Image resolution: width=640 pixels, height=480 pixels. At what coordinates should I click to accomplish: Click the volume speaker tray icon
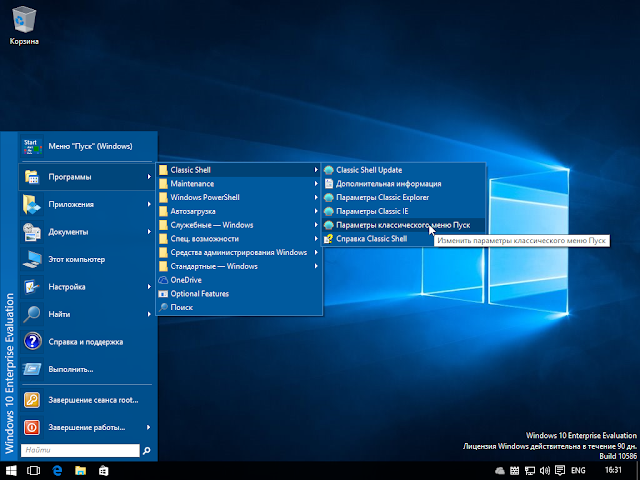pyautogui.click(x=545, y=471)
